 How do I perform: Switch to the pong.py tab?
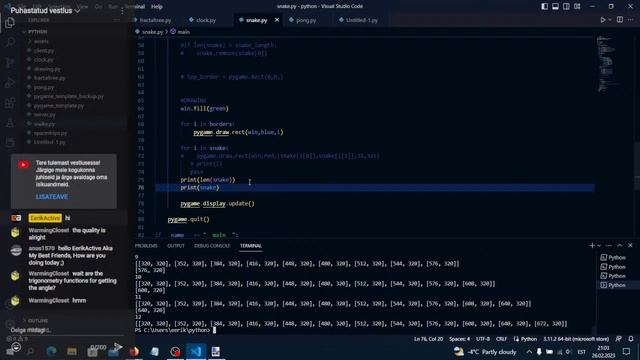click(306, 20)
